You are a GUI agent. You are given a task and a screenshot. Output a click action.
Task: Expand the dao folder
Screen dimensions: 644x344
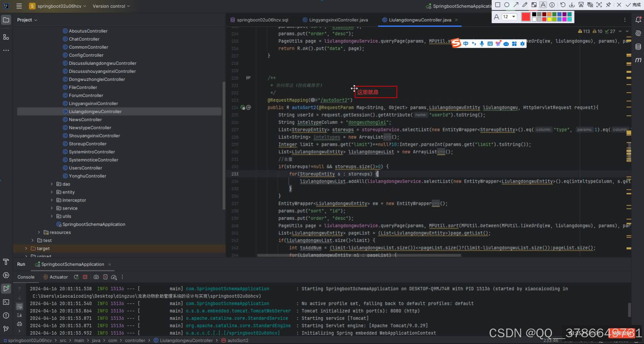click(52, 184)
